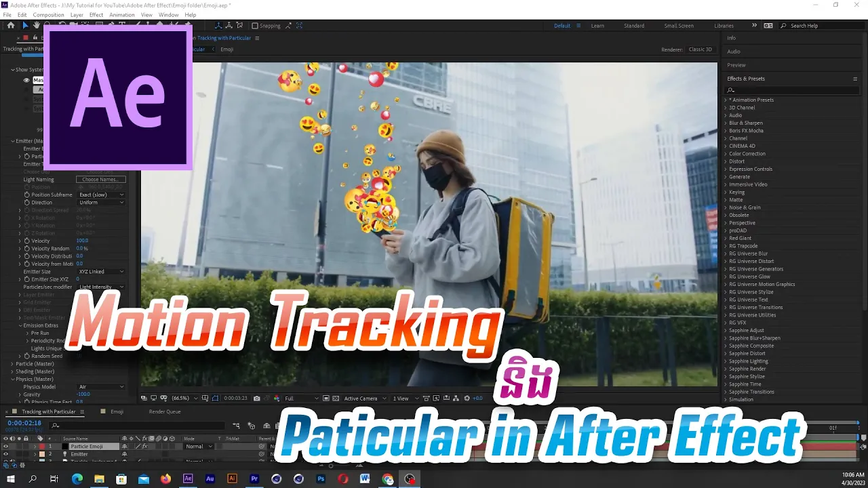Click the Draft 3D icon in timeline
The image size is (868, 488).
pos(251,426)
